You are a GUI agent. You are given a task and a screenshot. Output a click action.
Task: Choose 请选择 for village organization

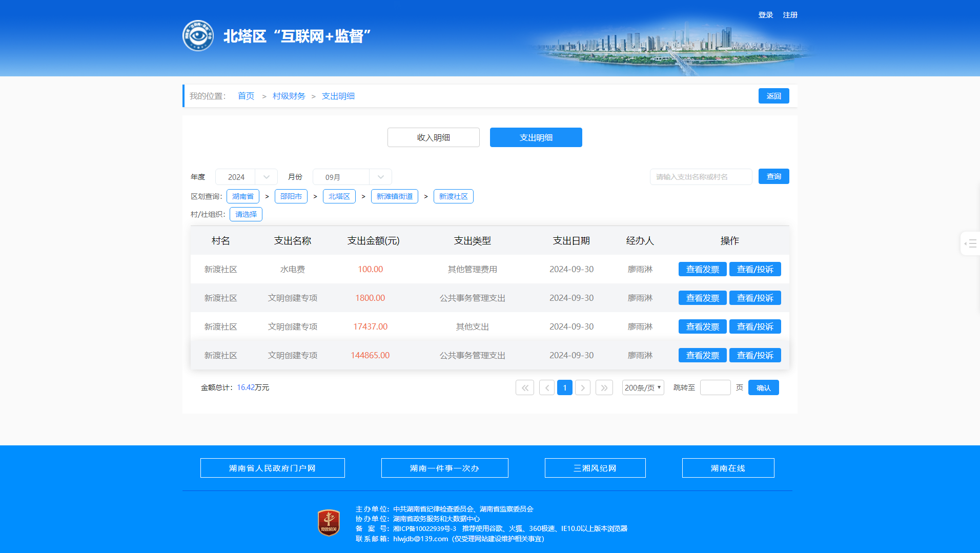click(246, 215)
